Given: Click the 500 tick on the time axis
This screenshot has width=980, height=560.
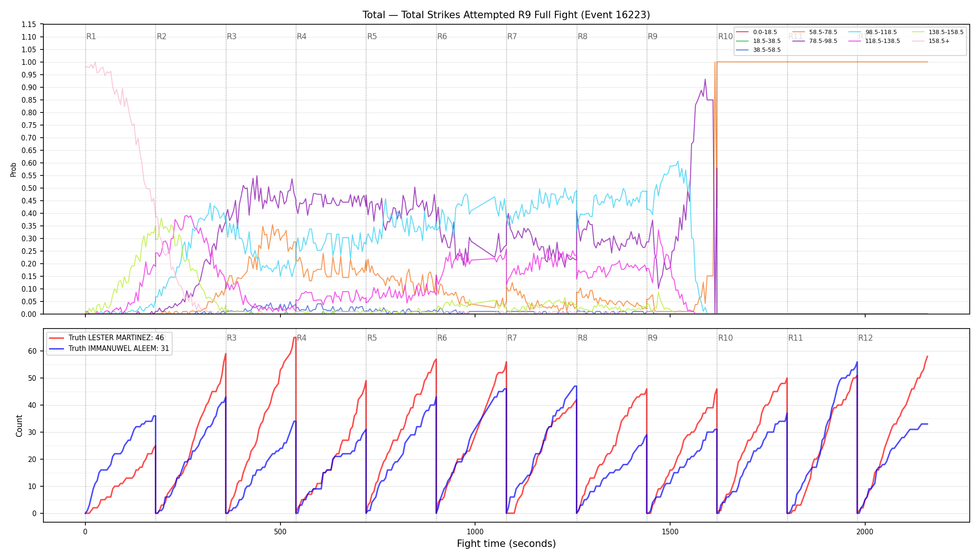Looking at the screenshot, I should [x=280, y=532].
